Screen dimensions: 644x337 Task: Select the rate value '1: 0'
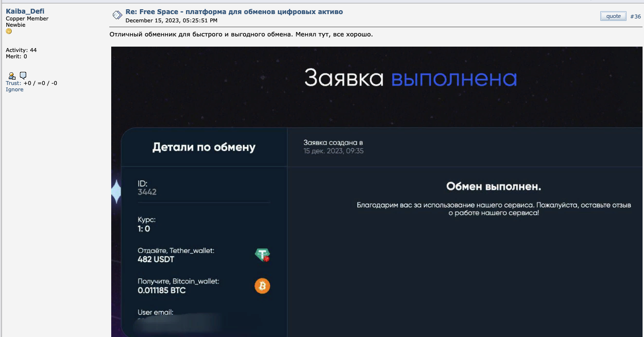(144, 229)
